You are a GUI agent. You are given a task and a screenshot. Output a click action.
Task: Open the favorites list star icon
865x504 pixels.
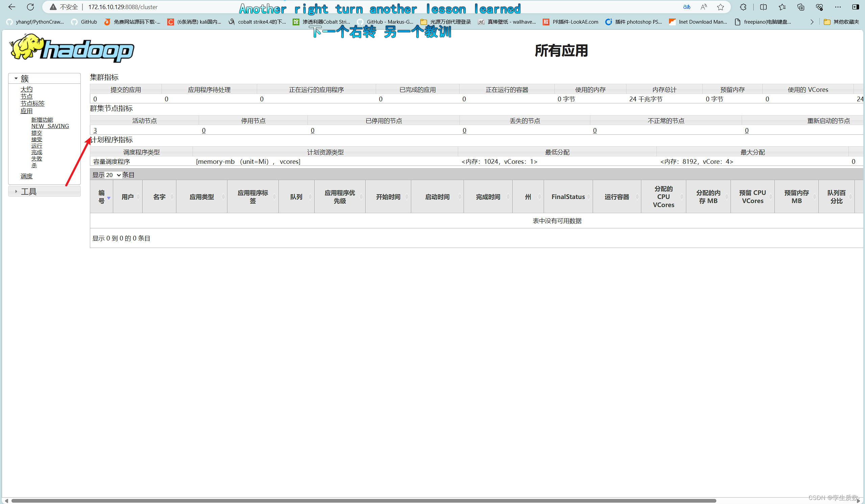[782, 7]
